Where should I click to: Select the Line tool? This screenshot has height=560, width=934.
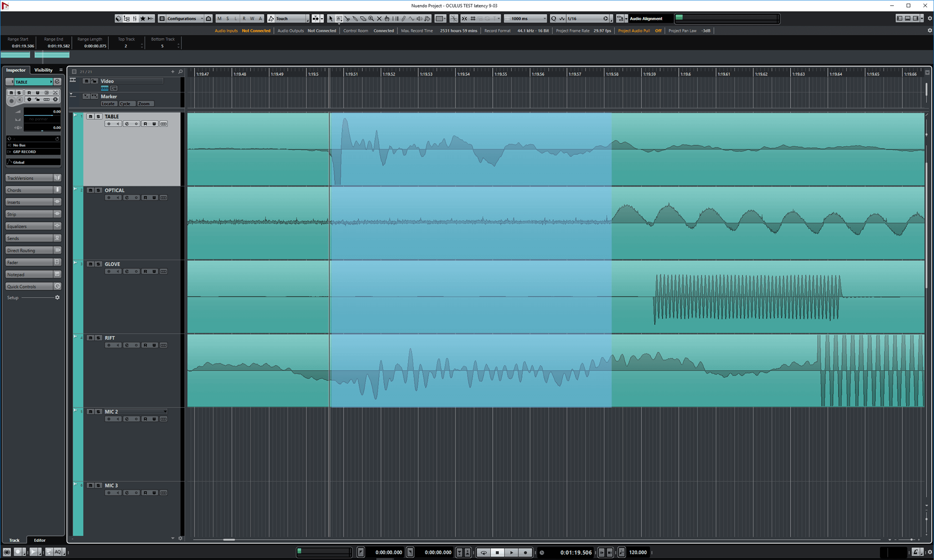coord(411,19)
